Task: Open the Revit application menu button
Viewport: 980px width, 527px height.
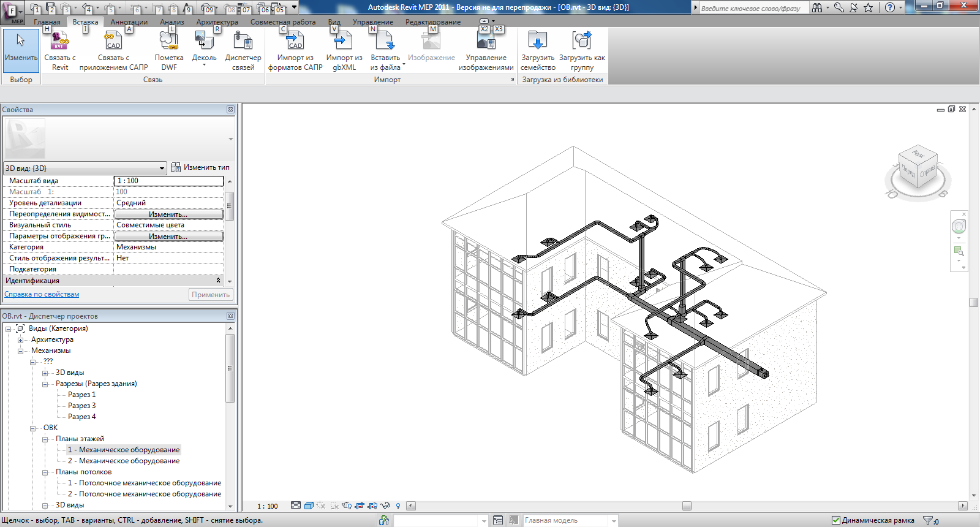Action: coord(12,12)
